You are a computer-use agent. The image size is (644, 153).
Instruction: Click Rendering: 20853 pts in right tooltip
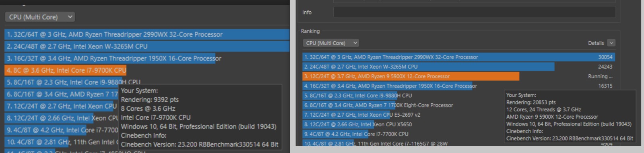[531, 103]
